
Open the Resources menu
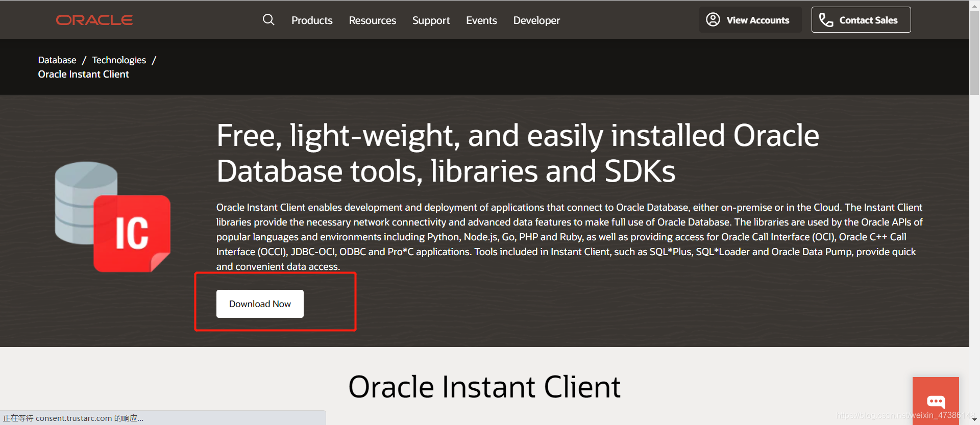tap(373, 20)
